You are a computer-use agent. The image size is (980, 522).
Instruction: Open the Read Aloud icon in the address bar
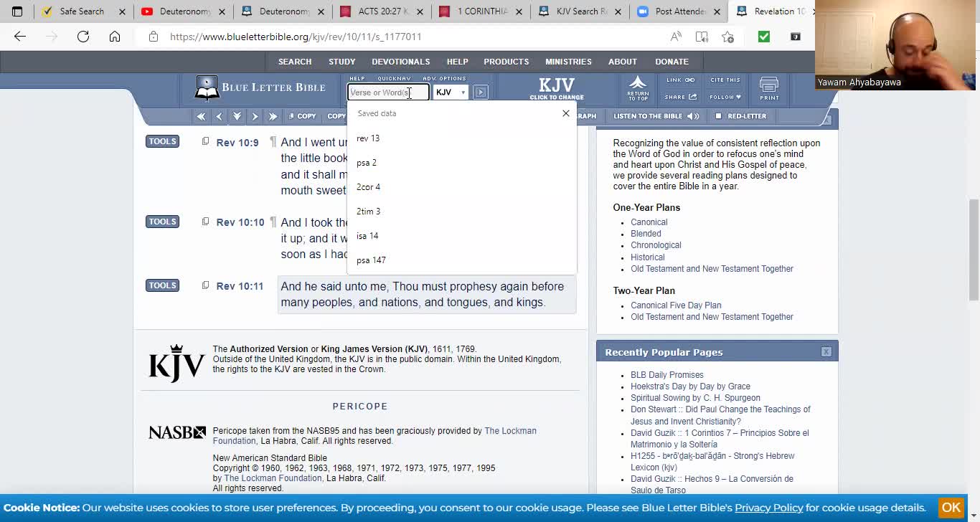click(x=676, y=37)
